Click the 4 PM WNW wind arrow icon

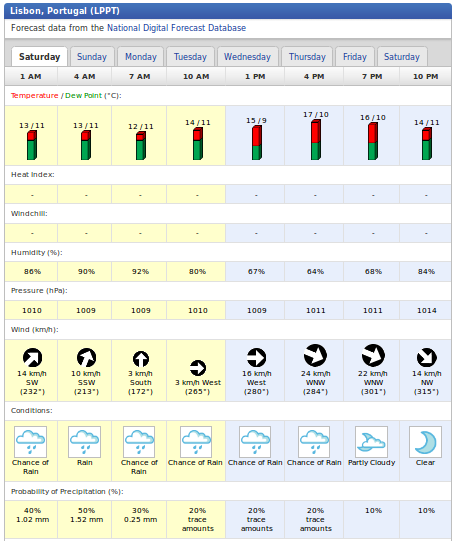[x=315, y=355]
